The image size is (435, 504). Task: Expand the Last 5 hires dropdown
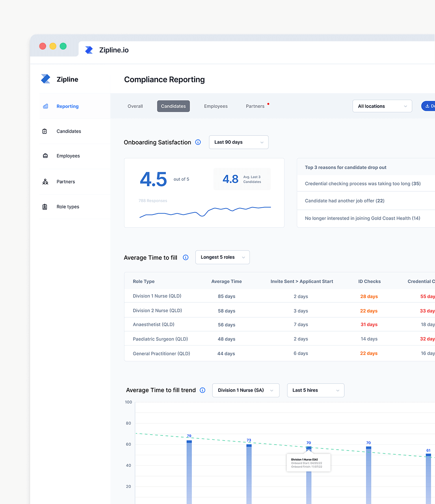click(x=315, y=390)
